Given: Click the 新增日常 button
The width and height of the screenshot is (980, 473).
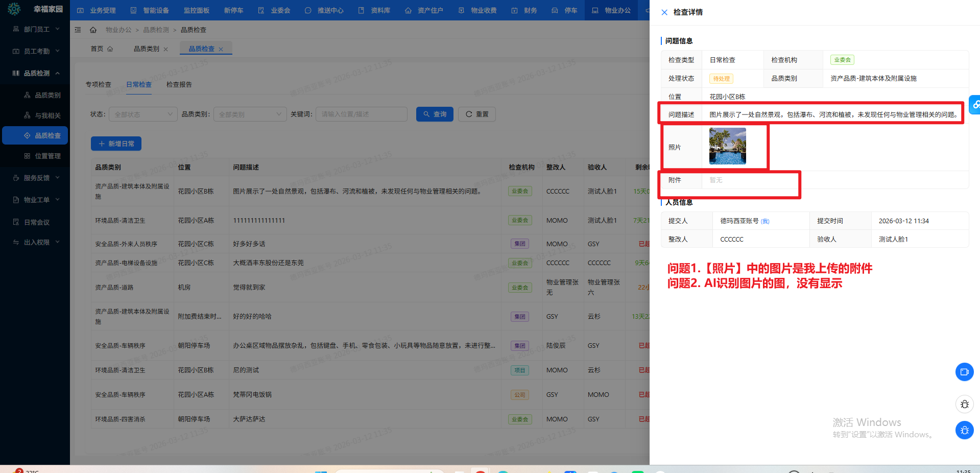Looking at the screenshot, I should click(116, 144).
